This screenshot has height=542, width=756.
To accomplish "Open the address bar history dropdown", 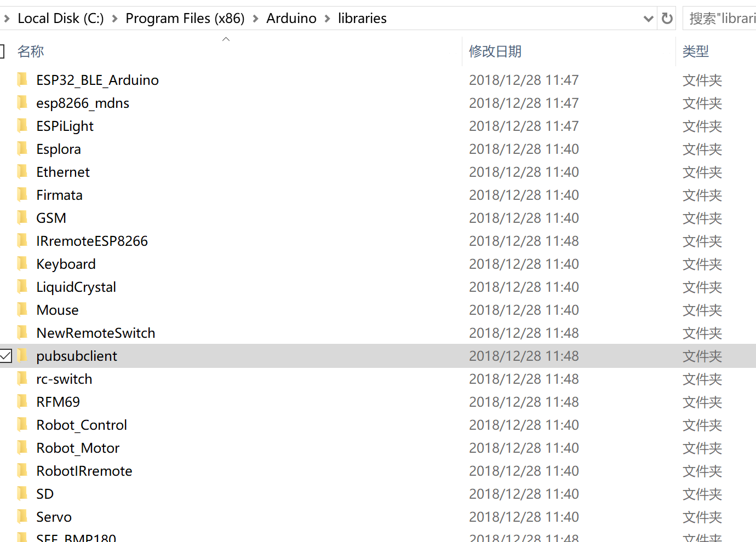I will pos(649,18).
